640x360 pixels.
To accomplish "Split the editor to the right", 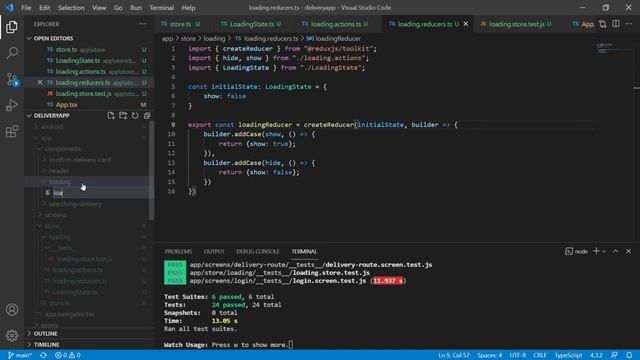I will (616, 24).
